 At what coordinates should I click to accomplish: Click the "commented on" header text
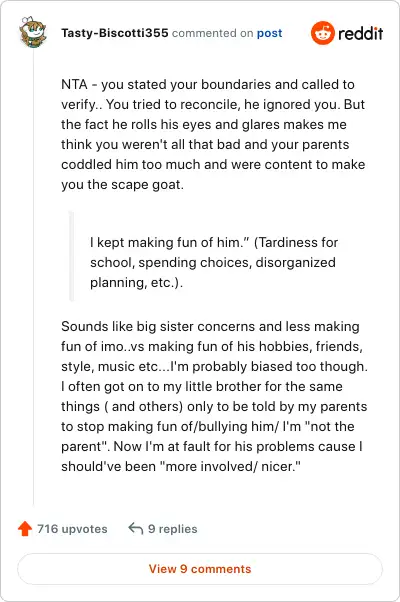[212, 33]
